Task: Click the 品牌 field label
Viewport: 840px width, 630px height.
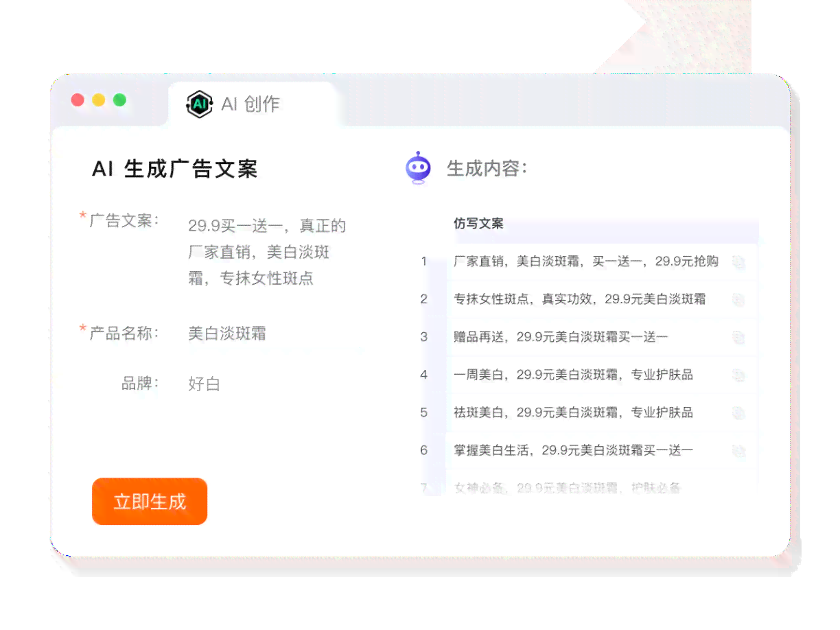Action: [x=140, y=384]
